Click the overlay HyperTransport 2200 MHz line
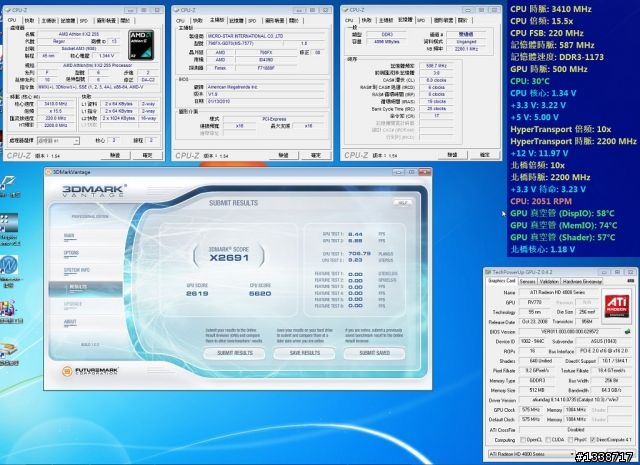The height and width of the screenshot is (465, 640). (573, 141)
